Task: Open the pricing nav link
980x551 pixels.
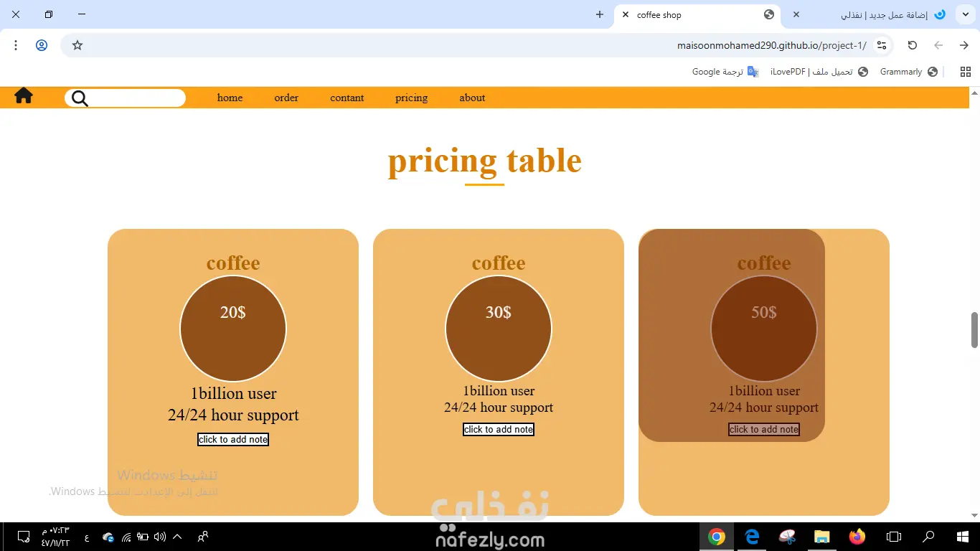Action: (411, 98)
